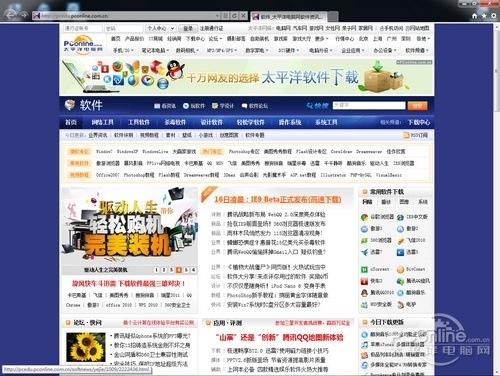Select slide number 4 under banner
The height and width of the screenshot is (376, 500).
point(179,270)
